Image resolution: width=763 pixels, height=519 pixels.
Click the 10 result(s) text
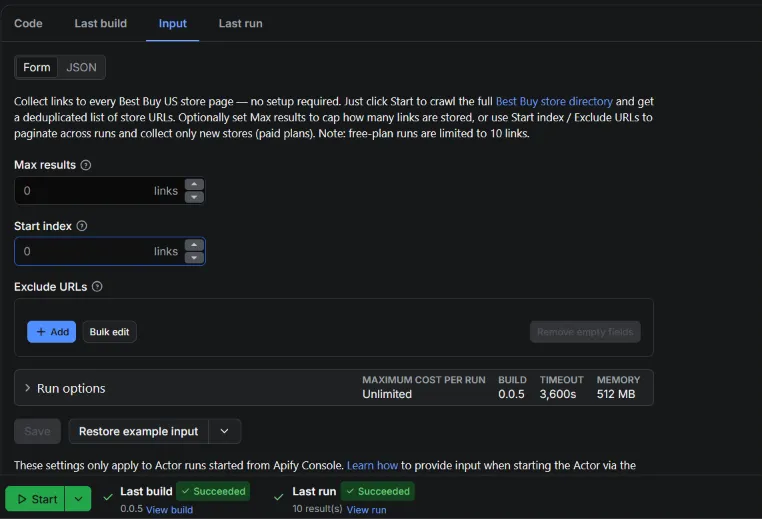[317, 509]
